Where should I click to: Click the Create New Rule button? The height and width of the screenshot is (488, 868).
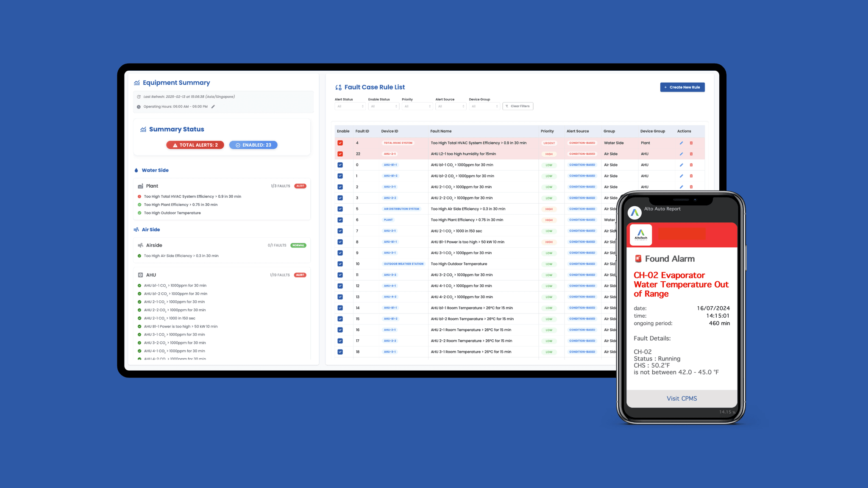coord(682,87)
